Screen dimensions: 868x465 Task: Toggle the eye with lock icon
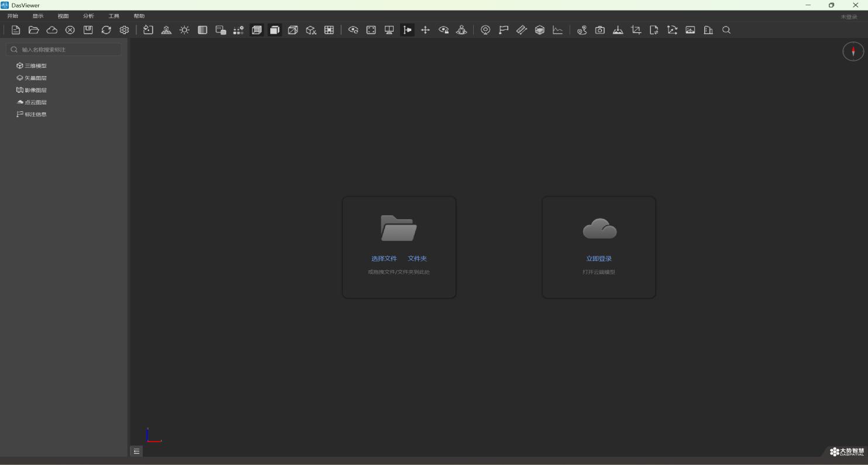[x=444, y=30]
